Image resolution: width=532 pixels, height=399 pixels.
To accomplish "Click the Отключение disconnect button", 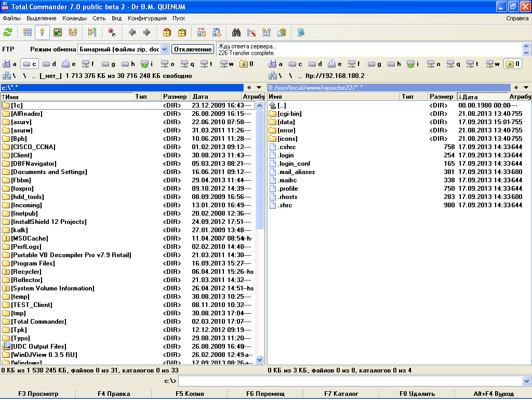I will tap(193, 49).
